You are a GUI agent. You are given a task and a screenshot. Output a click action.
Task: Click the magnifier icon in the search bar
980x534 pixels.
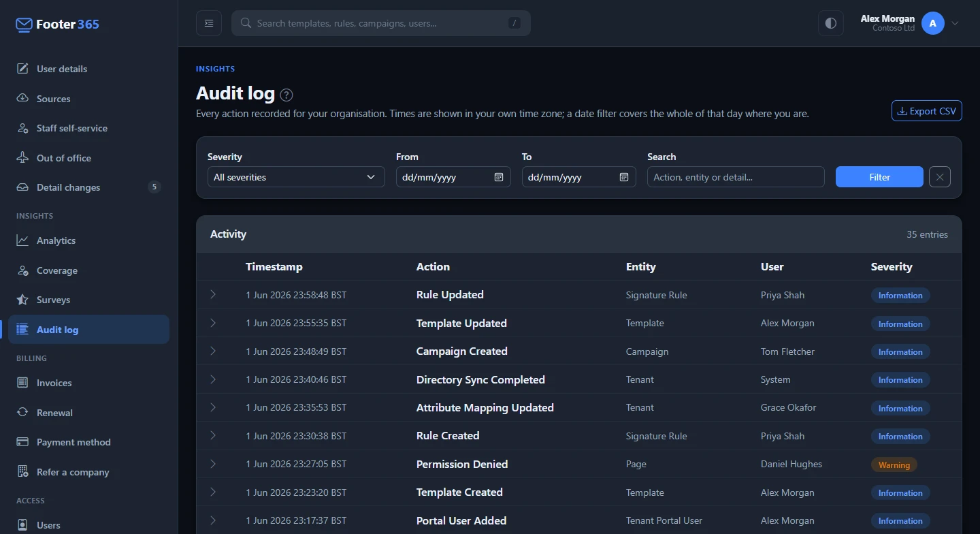[x=246, y=23]
